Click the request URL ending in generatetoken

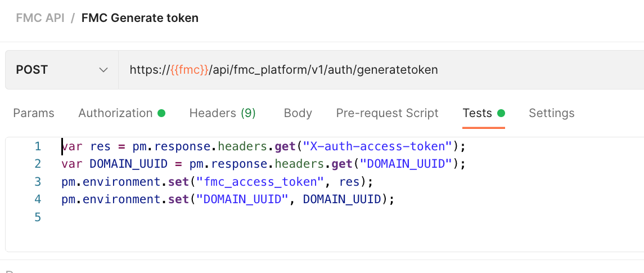click(337, 70)
